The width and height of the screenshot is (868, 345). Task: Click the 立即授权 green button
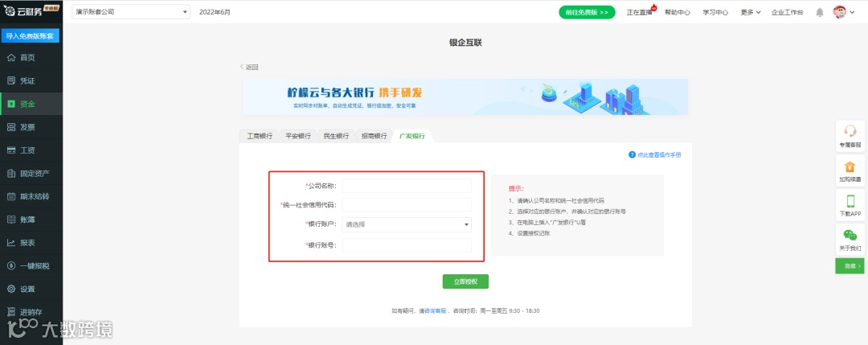[x=465, y=281]
